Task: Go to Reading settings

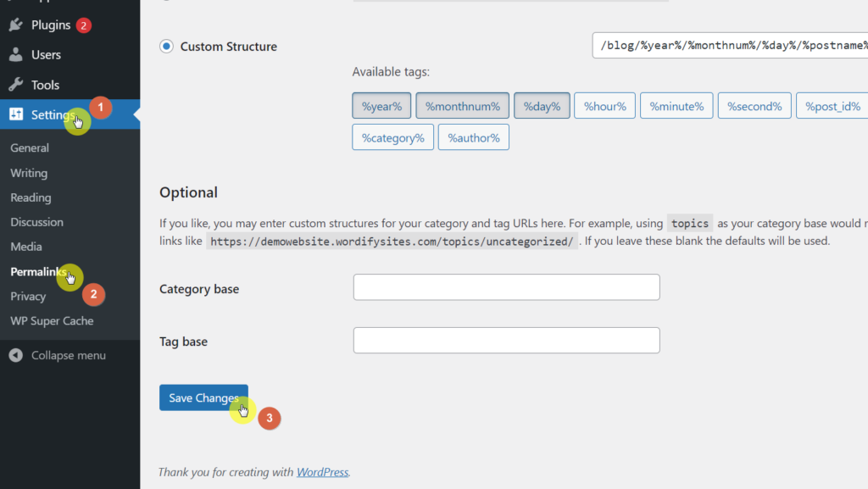Action: (x=31, y=197)
